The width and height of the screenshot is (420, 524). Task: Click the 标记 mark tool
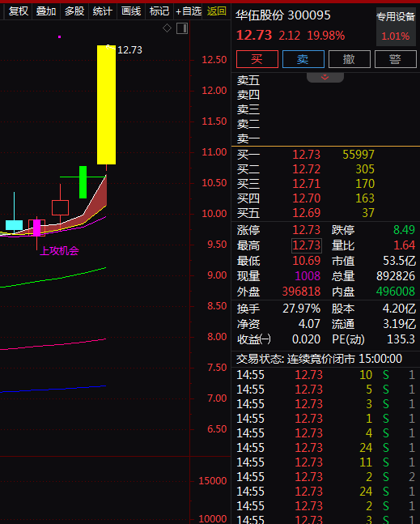[x=159, y=11]
